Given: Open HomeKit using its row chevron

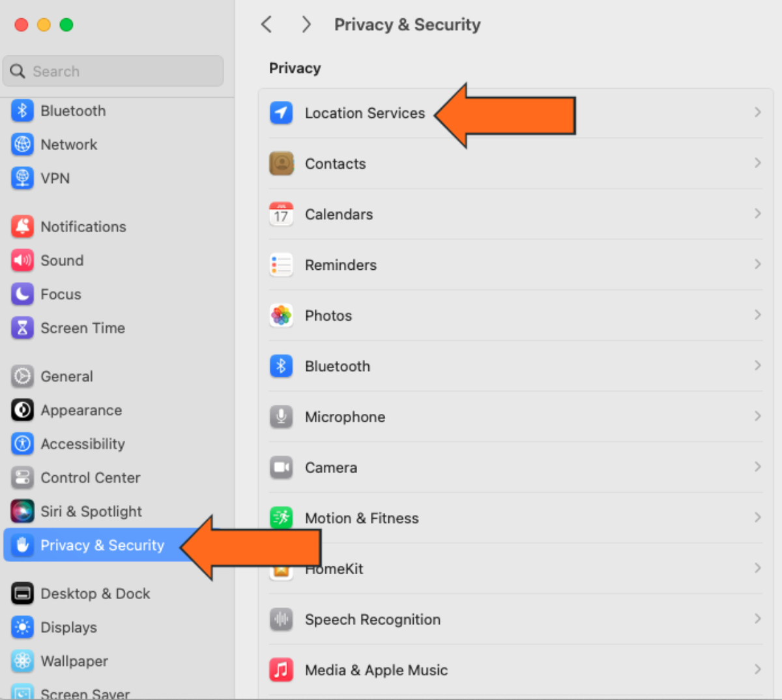Looking at the screenshot, I should click(757, 568).
